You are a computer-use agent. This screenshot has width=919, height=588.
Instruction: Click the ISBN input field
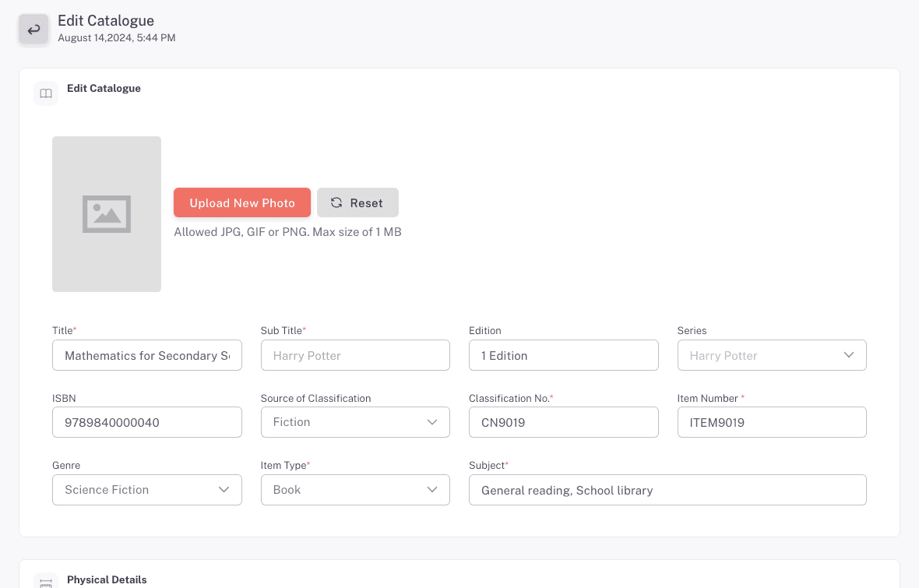pyautogui.click(x=147, y=422)
